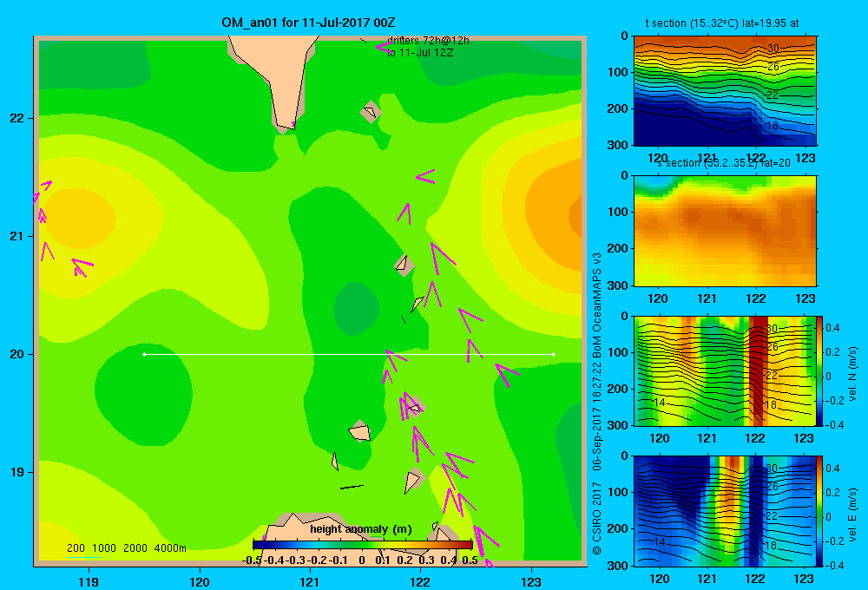Click the "0.4" tick on vel. N scale
The height and width of the screenshot is (590, 868).
tap(833, 328)
